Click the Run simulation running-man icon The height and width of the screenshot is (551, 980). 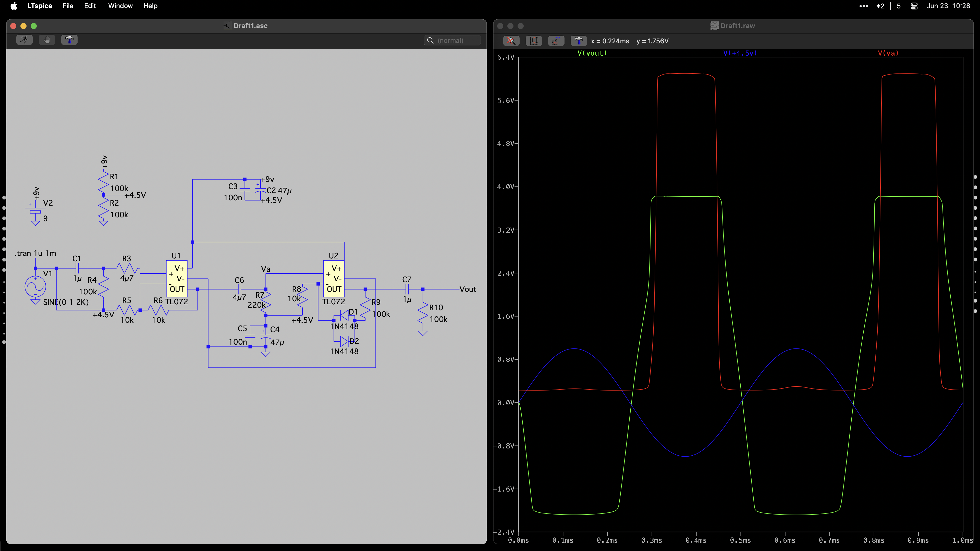(24, 40)
